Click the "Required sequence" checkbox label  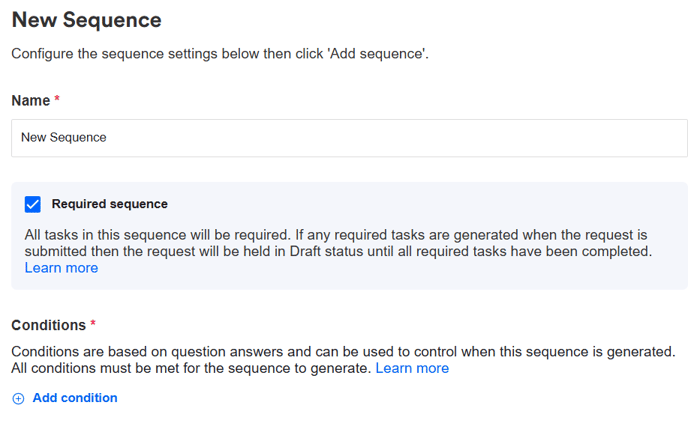[x=109, y=204]
